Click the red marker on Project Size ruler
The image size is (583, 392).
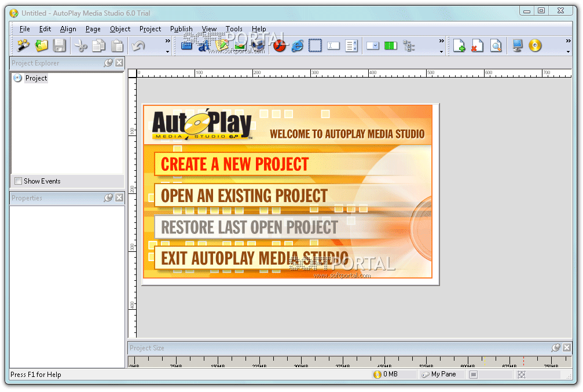tap(523, 361)
